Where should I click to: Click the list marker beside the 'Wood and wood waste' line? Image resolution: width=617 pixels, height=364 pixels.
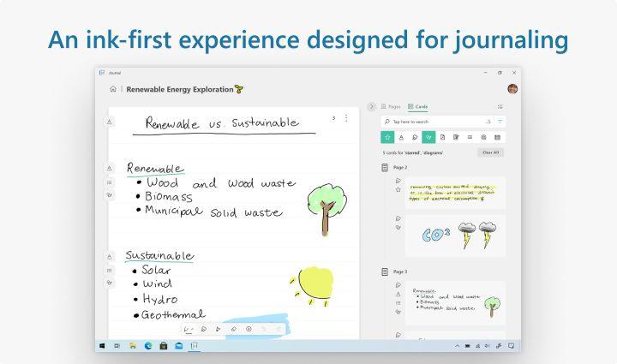click(x=110, y=182)
